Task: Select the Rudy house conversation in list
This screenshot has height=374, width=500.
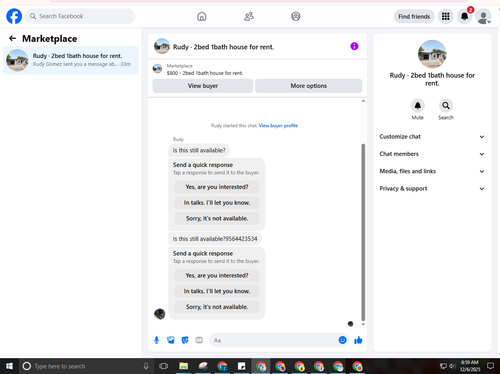Action: click(71, 60)
